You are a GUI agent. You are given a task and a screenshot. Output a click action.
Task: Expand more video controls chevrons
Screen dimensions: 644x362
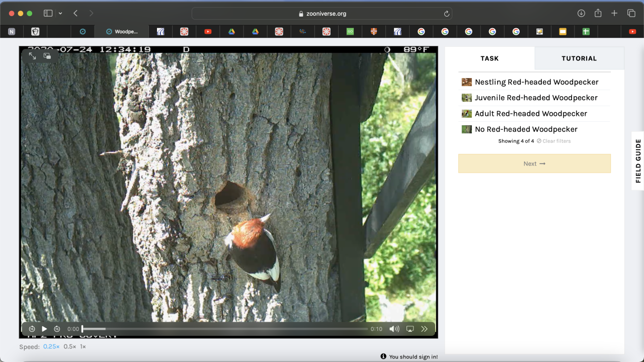pos(424,329)
